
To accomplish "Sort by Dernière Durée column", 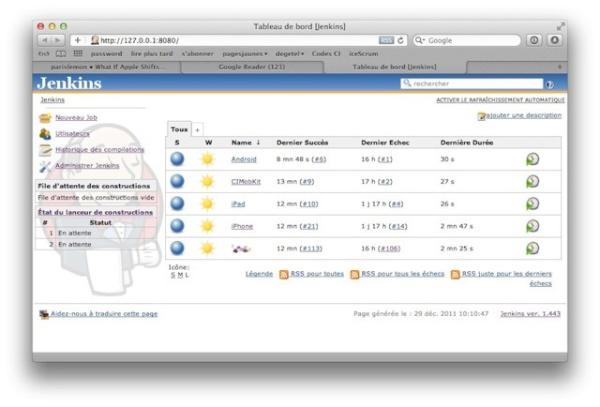I will click(x=466, y=143).
